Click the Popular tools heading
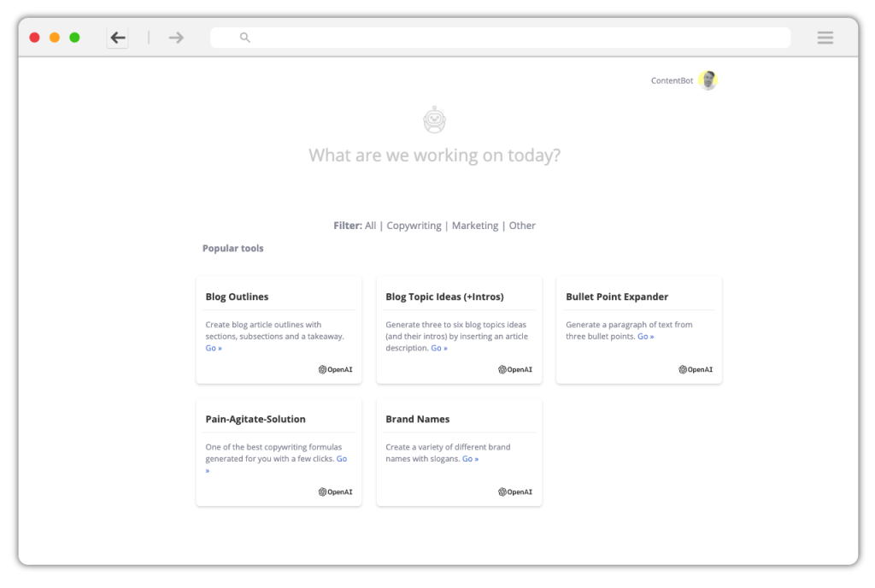The width and height of the screenshot is (875, 588). 232,248
